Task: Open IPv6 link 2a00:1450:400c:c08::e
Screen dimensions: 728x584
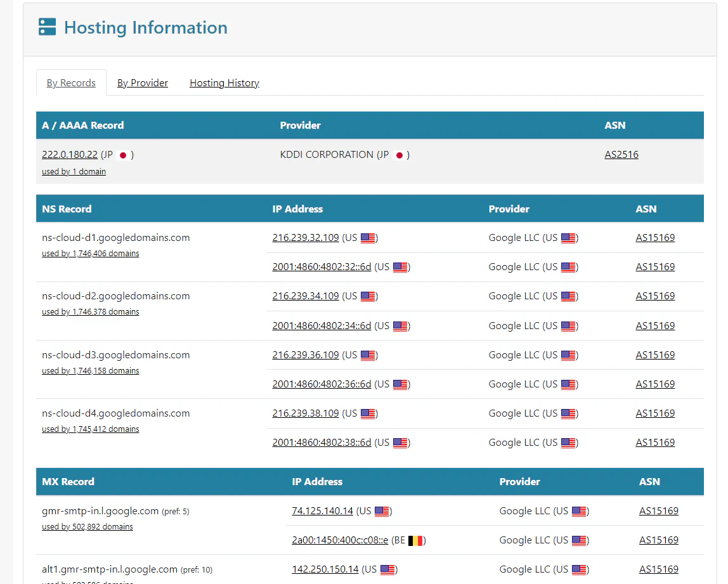Action: coord(340,540)
